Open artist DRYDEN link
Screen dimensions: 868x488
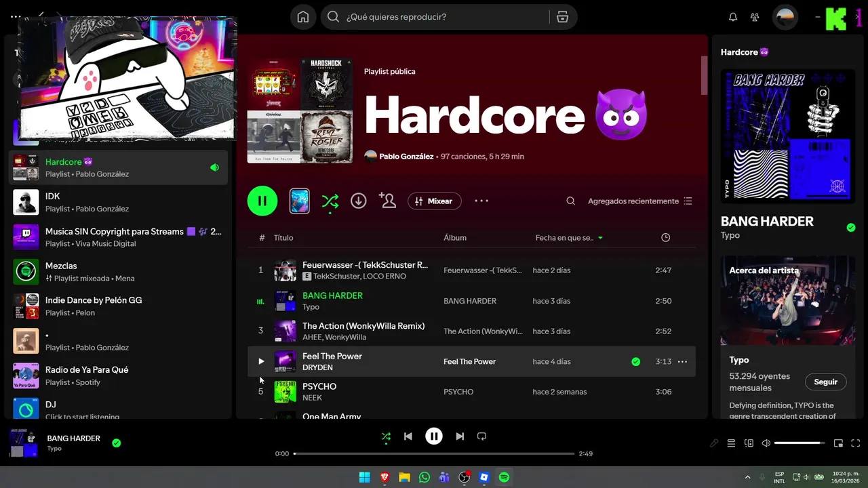tap(317, 367)
